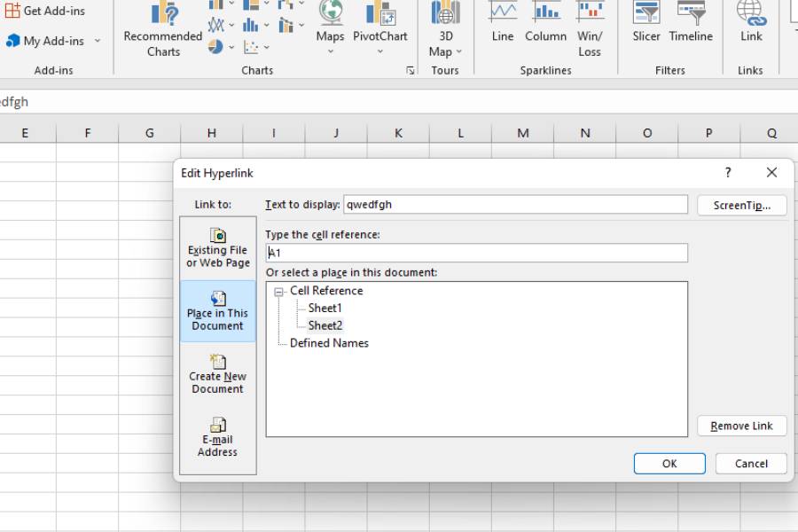Select column P header
Screen dimensions: 798x532
click(x=709, y=133)
